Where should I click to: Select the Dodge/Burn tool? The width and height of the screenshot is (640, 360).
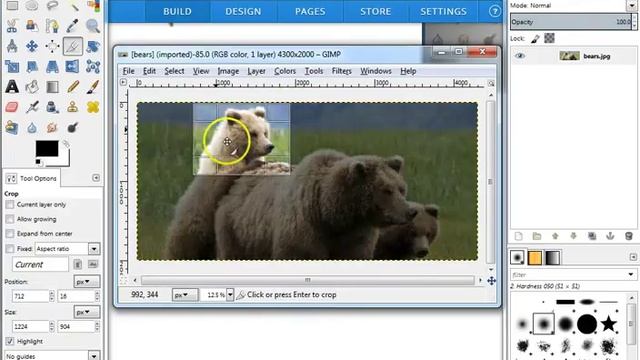pyautogui.click(x=73, y=127)
